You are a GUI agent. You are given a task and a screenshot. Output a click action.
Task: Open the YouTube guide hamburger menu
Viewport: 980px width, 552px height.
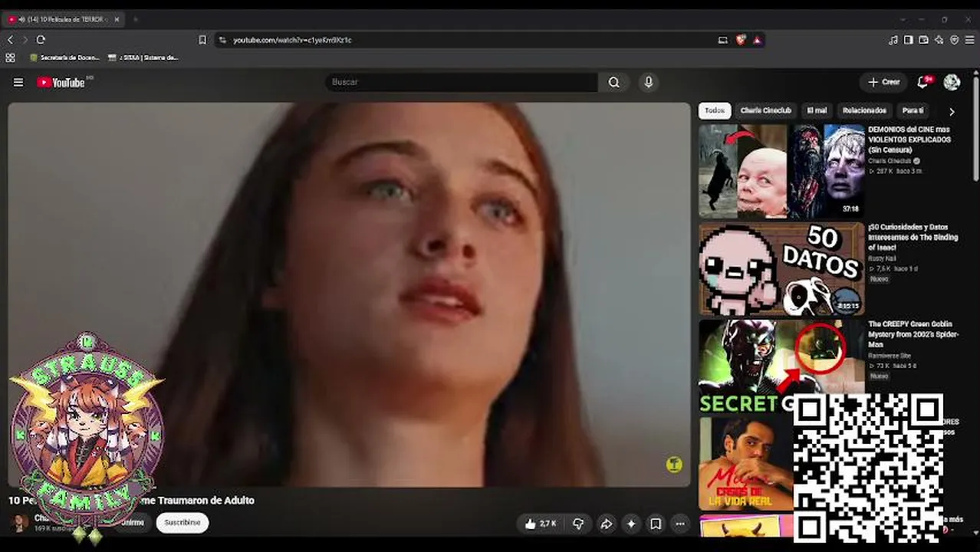click(x=18, y=82)
